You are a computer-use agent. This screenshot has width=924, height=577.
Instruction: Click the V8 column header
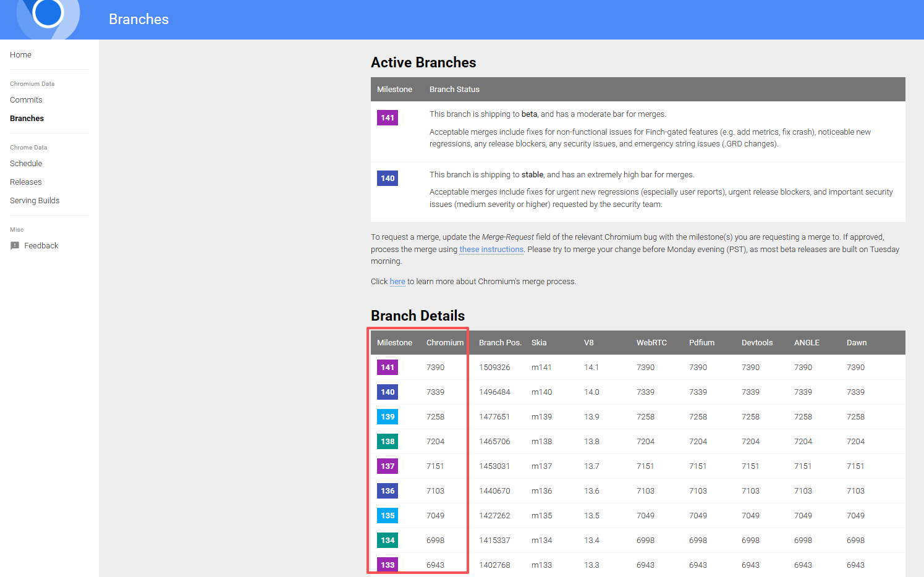588,343
